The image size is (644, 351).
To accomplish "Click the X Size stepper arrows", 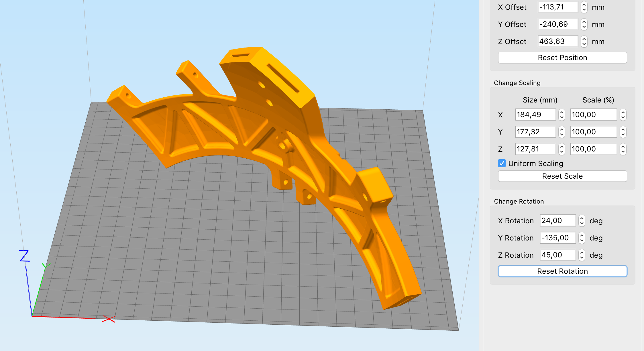I will point(562,115).
